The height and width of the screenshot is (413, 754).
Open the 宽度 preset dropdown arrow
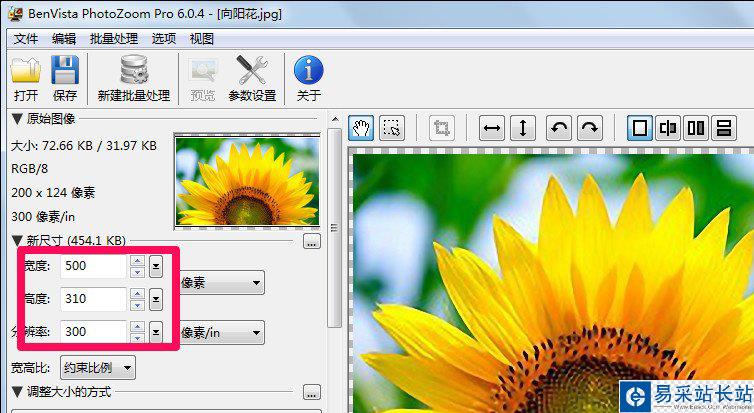pos(155,266)
